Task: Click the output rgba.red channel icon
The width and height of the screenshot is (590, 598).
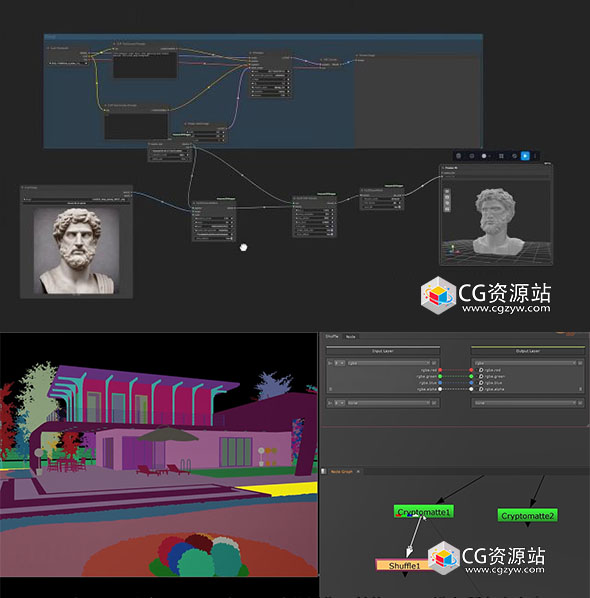Action: [x=481, y=370]
